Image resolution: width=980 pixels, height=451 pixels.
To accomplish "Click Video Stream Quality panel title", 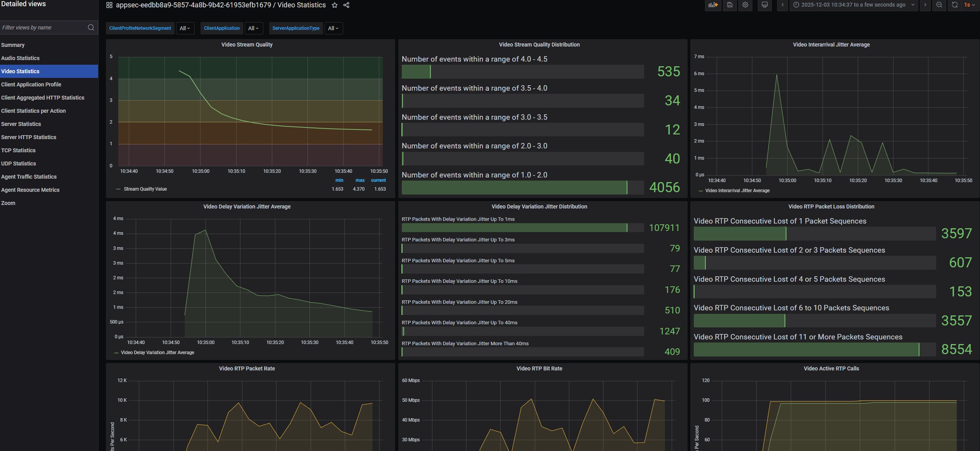I will point(247,45).
